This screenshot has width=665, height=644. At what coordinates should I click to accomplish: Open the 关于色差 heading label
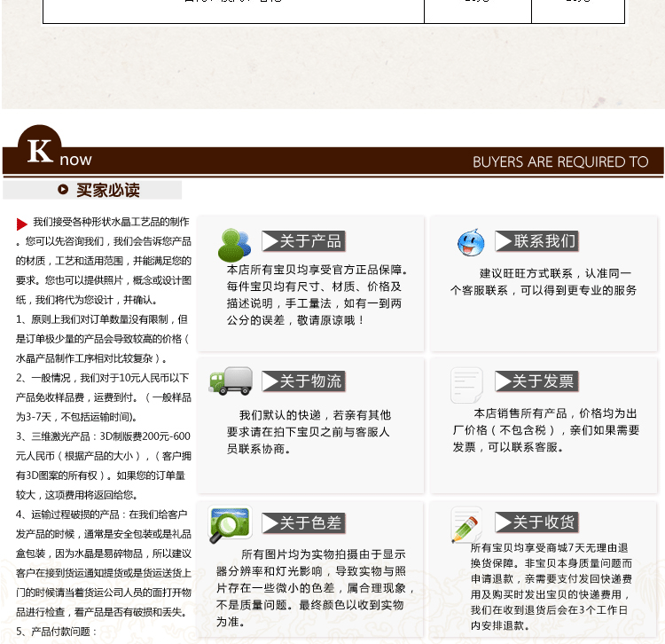click(x=303, y=522)
